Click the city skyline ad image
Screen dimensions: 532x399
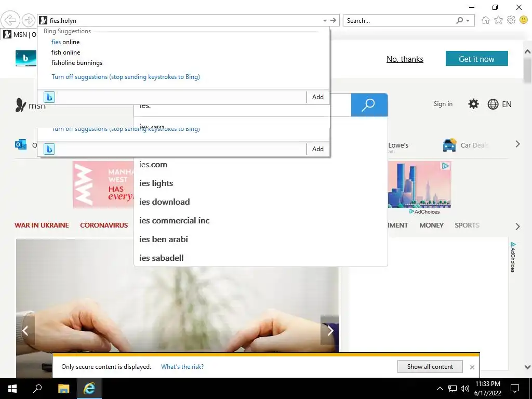(419, 184)
